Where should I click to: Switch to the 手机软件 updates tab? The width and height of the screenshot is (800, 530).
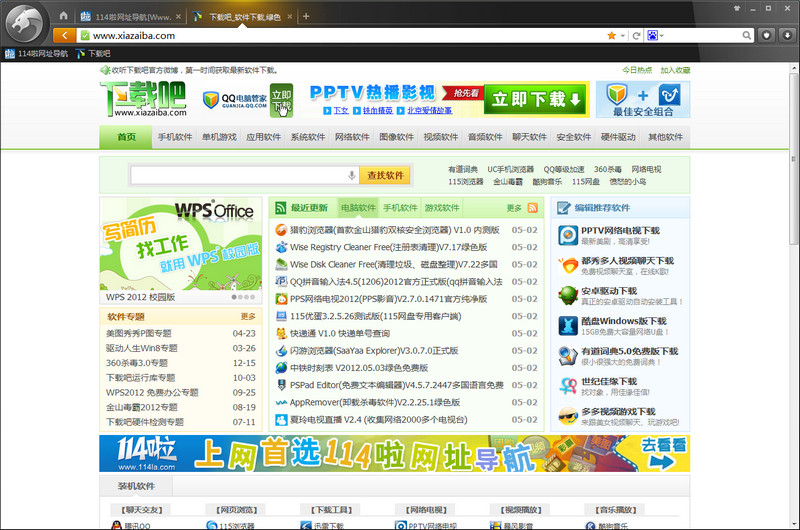(400, 208)
